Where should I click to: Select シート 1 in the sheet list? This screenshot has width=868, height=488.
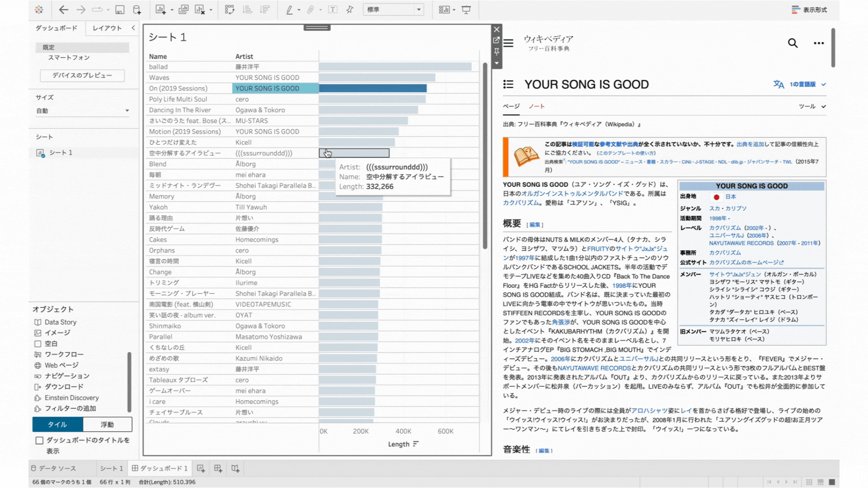[60, 152]
